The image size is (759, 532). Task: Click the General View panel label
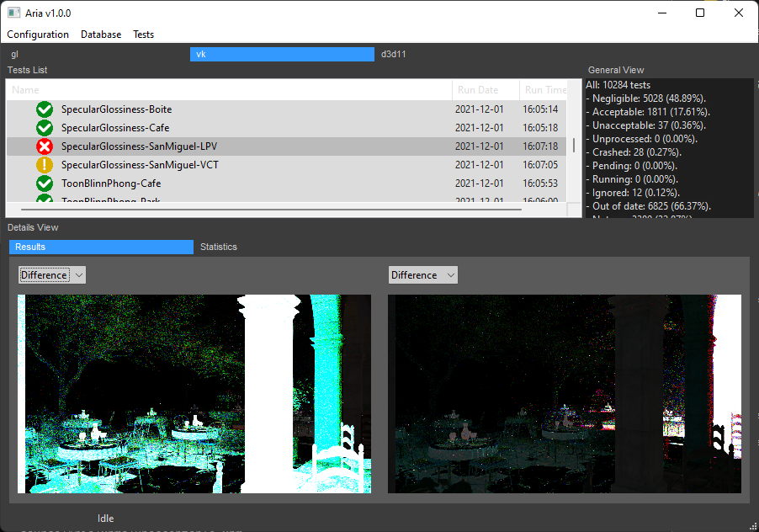[616, 70]
